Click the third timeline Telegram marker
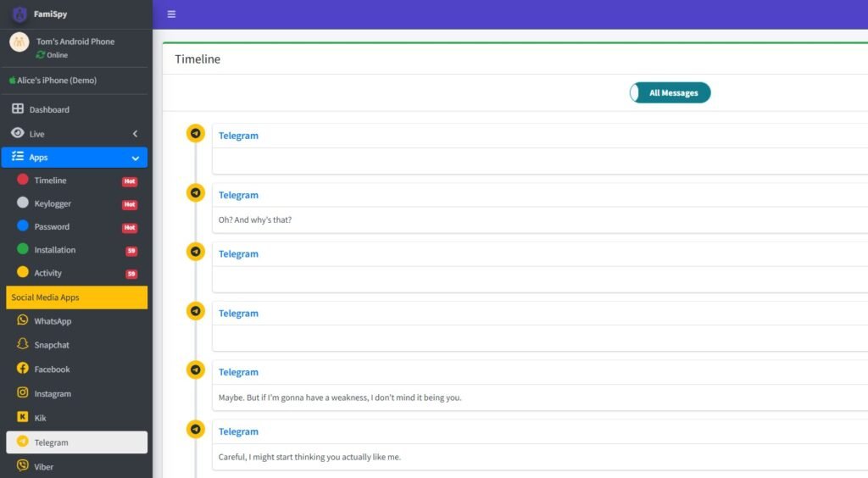 pos(196,252)
